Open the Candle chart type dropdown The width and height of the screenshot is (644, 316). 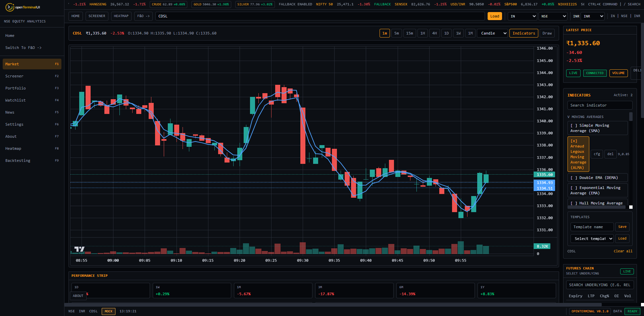[x=493, y=33]
